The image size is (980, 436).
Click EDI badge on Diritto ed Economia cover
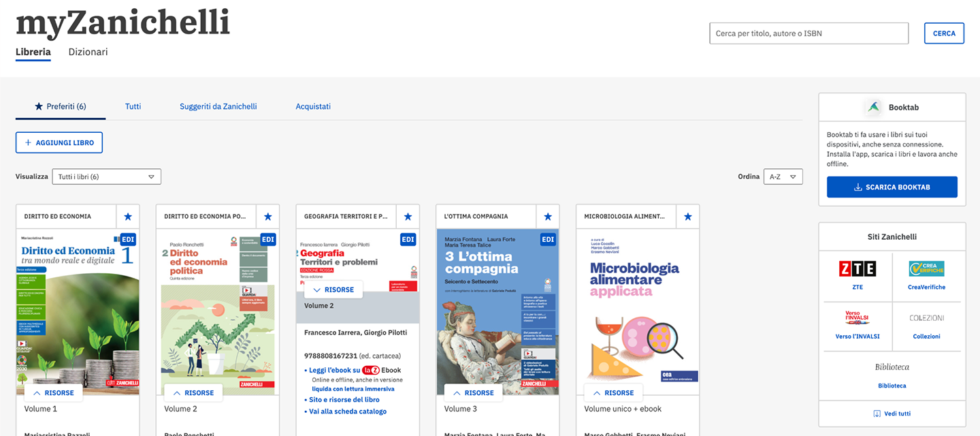point(128,239)
